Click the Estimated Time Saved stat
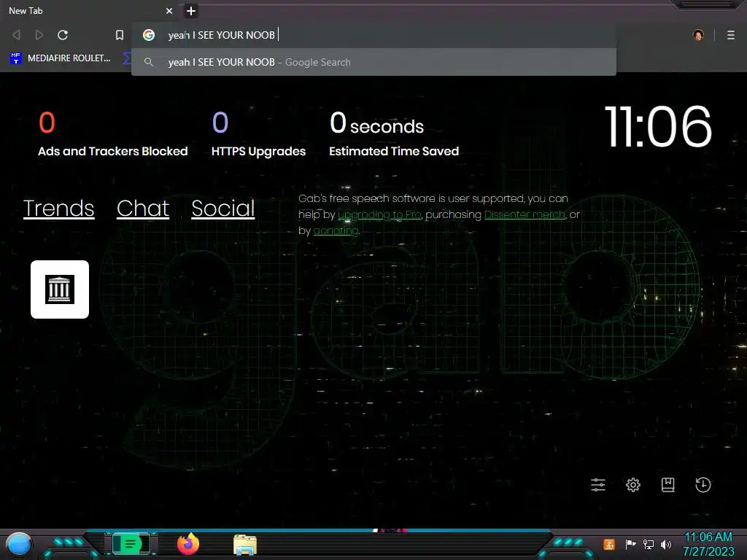Image resolution: width=747 pixels, height=560 pixels. [x=394, y=134]
